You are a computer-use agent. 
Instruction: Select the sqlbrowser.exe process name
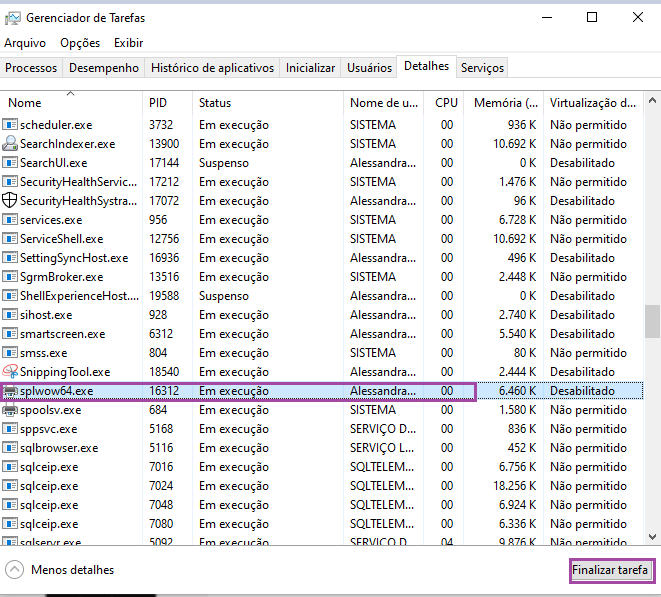[59, 448]
